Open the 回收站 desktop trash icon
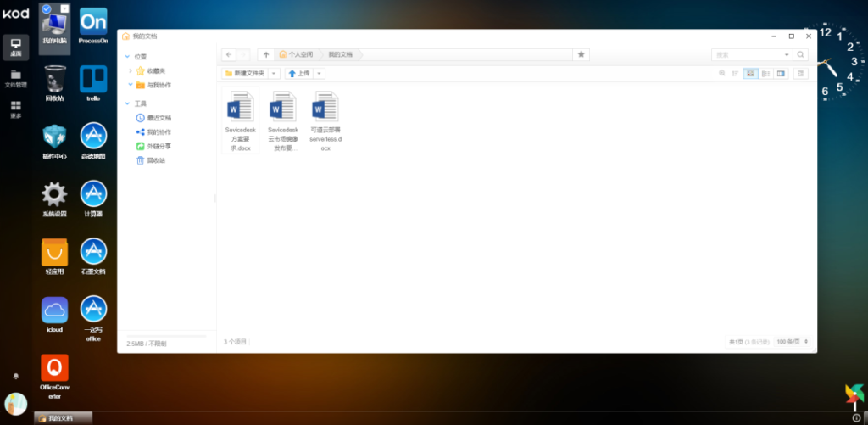 pyautogui.click(x=54, y=84)
